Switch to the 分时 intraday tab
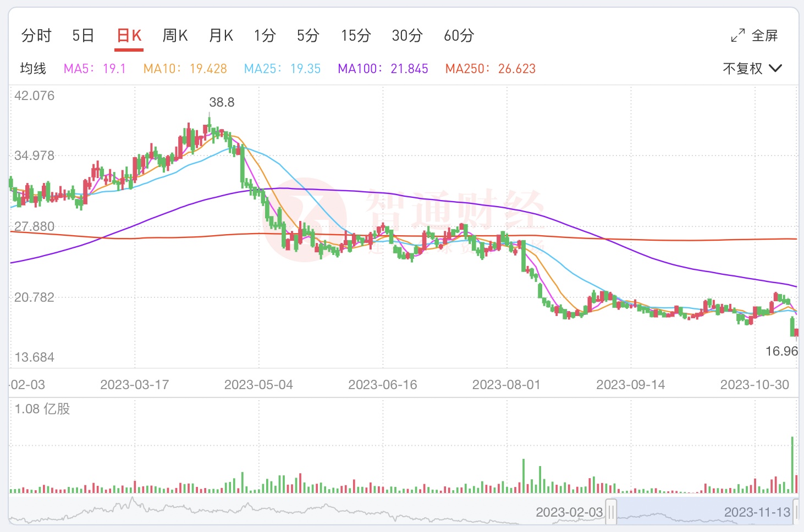The height and width of the screenshot is (532, 804). coord(36,36)
